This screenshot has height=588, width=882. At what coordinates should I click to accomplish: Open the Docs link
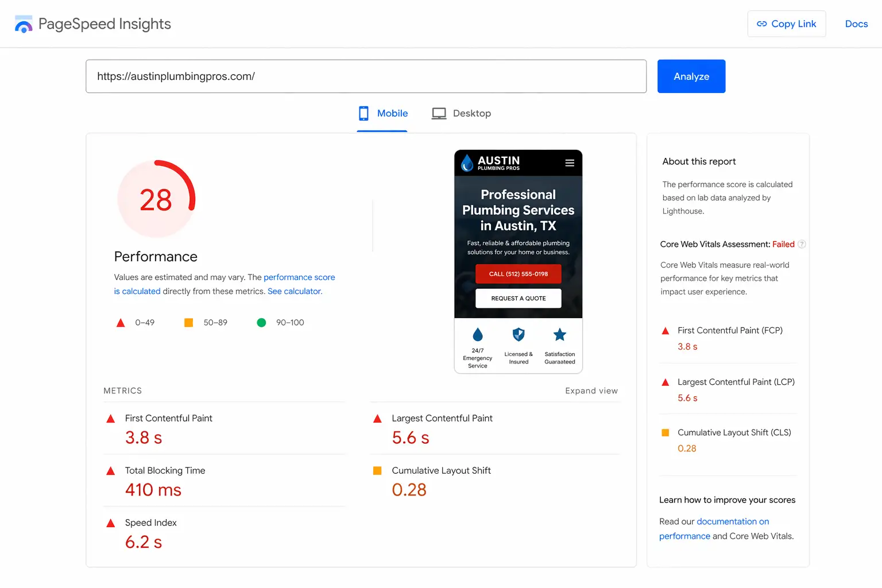856,24
